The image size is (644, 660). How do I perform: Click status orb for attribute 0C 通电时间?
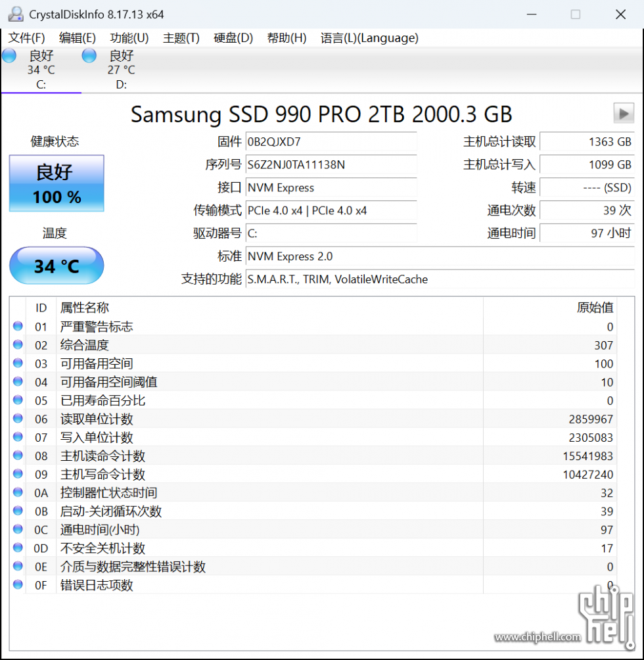18,529
